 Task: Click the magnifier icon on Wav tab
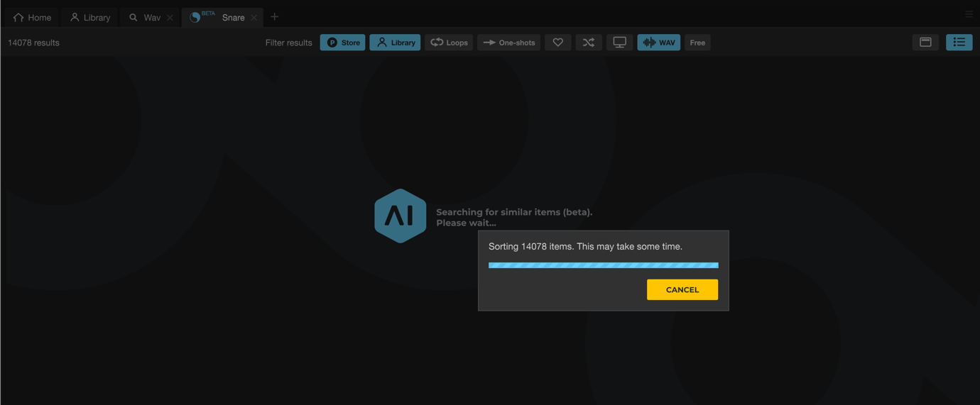pos(134,18)
